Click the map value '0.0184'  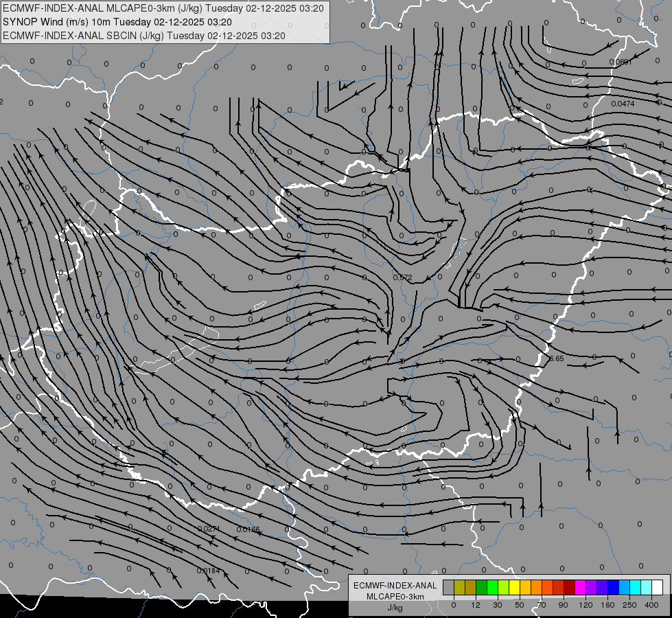(208, 571)
